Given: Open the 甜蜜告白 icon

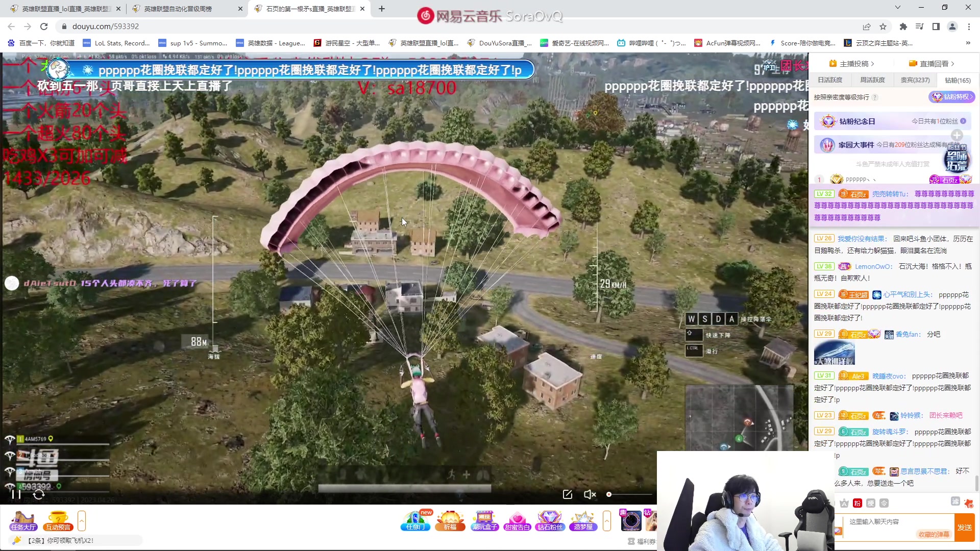Looking at the screenshot, I should pyautogui.click(x=517, y=521).
